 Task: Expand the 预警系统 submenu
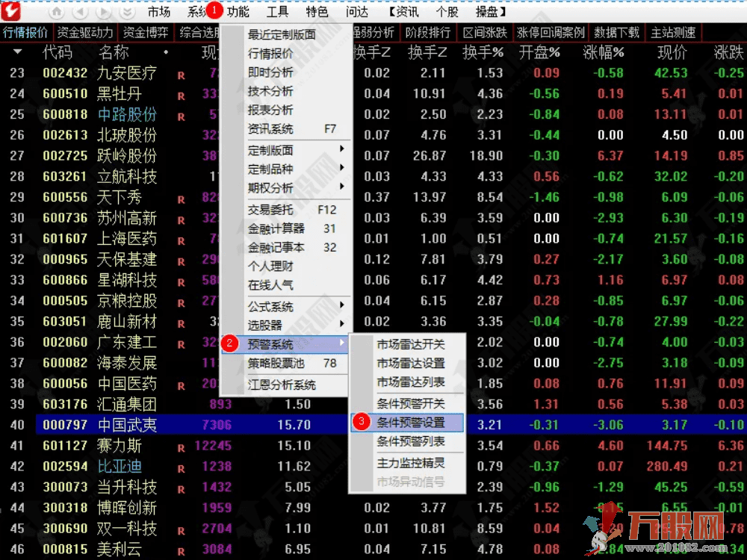click(285, 343)
